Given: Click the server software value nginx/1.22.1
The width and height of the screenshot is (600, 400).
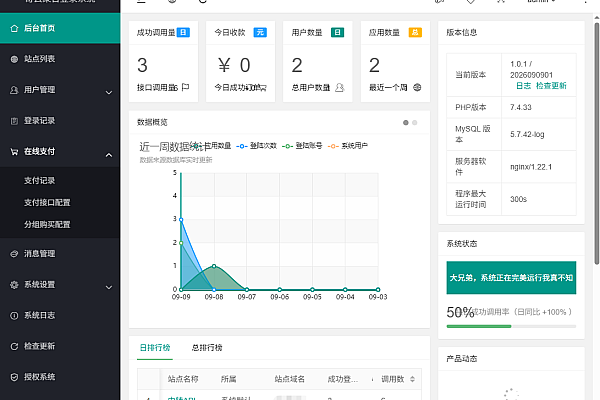Looking at the screenshot, I should tap(531, 167).
